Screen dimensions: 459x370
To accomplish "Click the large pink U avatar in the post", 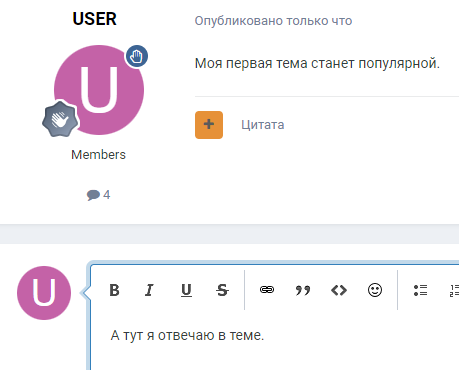I will pyautogui.click(x=99, y=90).
